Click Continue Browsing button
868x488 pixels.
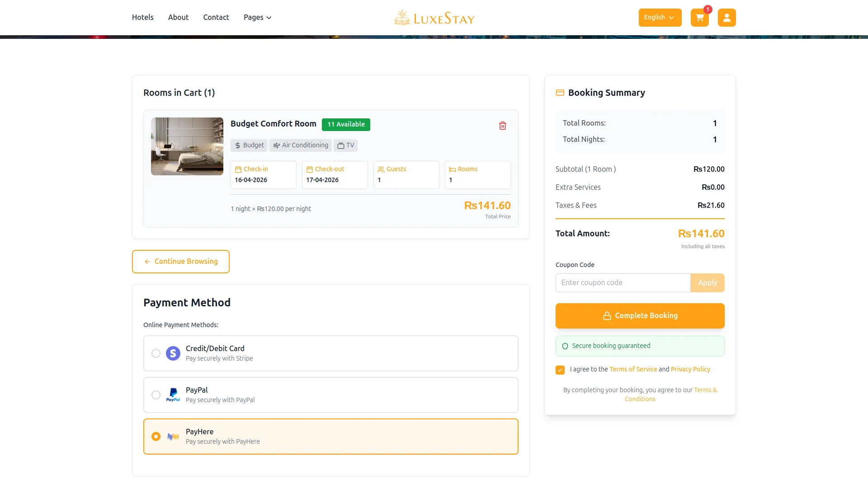coord(180,262)
